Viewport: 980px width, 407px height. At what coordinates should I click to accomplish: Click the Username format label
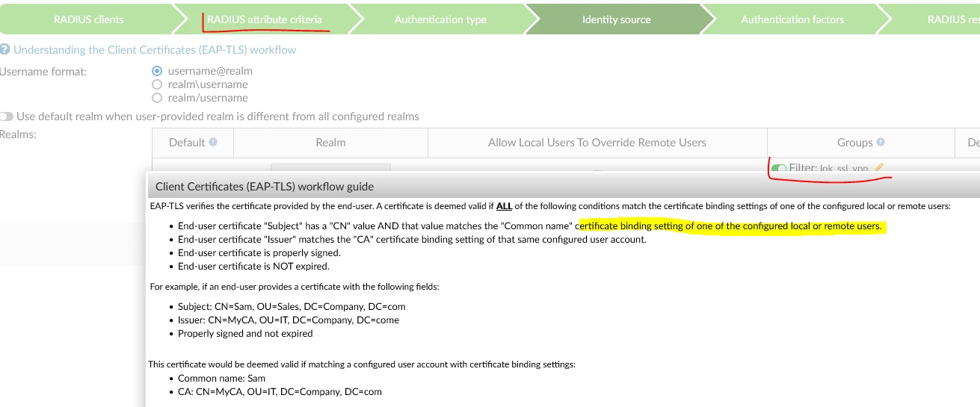click(x=43, y=72)
